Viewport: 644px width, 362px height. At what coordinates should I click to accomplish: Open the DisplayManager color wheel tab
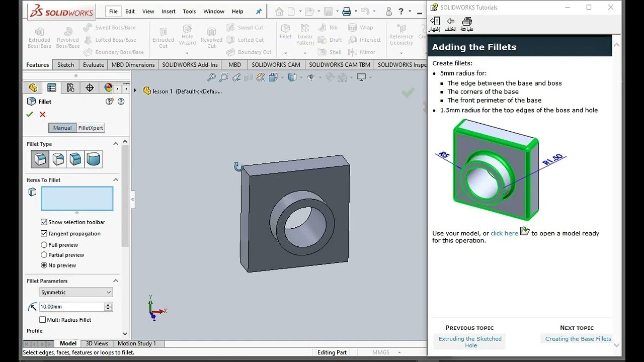(108, 88)
